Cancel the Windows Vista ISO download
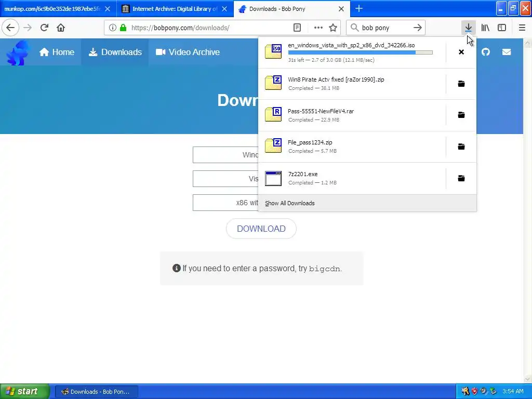The image size is (532, 399). (x=461, y=52)
